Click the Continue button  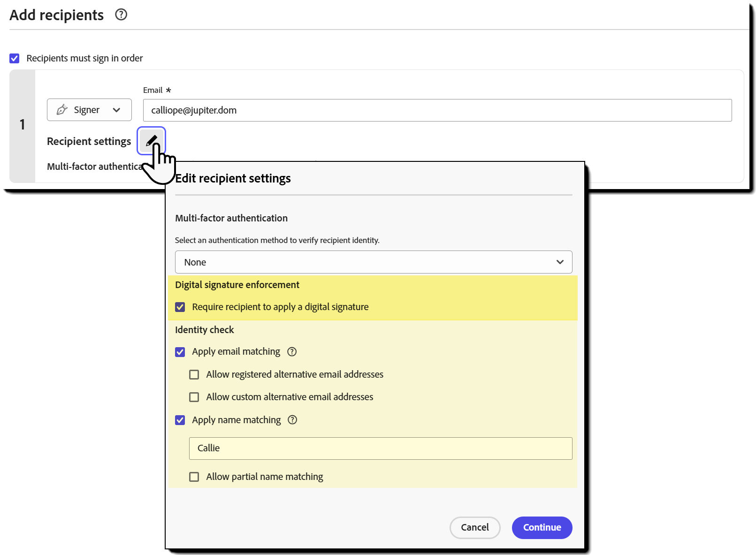[x=542, y=527]
